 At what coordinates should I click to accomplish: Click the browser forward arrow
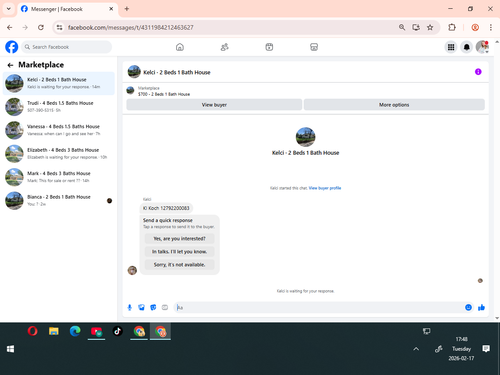25,27
